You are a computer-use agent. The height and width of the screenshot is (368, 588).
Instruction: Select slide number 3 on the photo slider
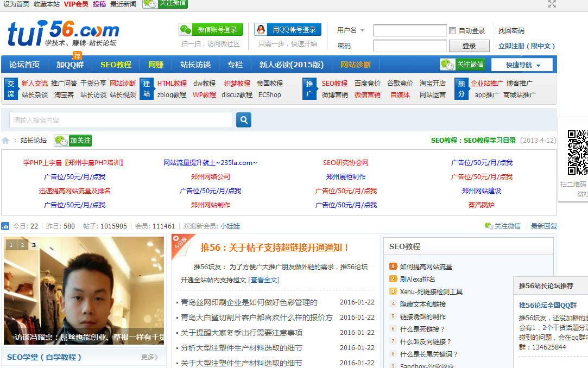tap(34, 245)
